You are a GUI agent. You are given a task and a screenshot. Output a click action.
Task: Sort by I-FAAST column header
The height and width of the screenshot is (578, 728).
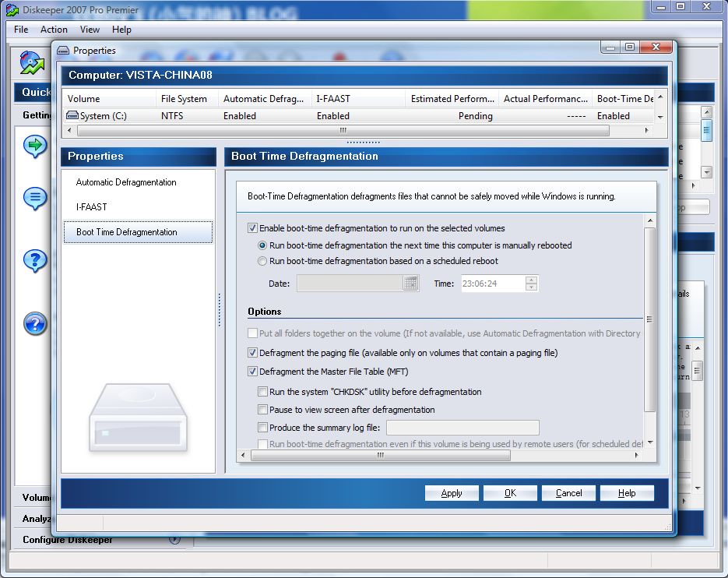click(358, 98)
